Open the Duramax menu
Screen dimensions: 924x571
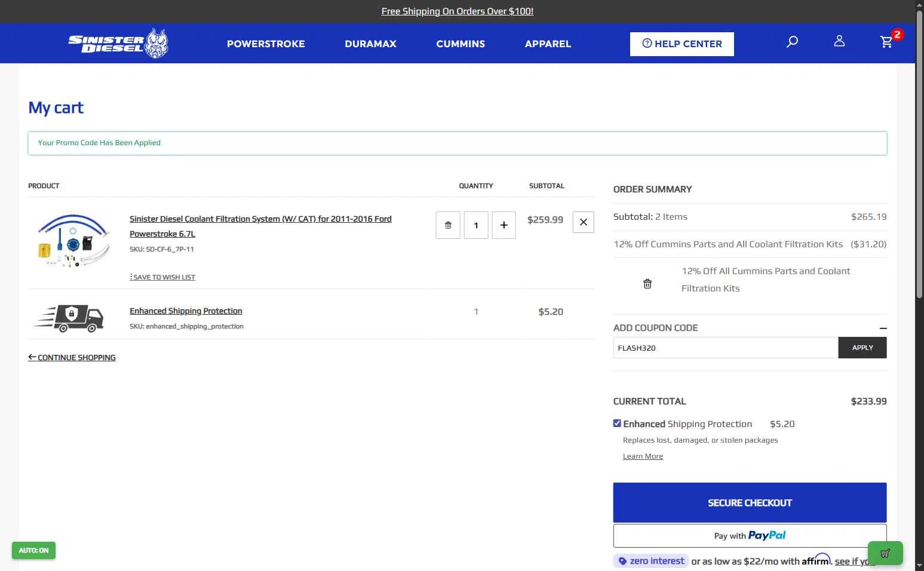coord(370,44)
